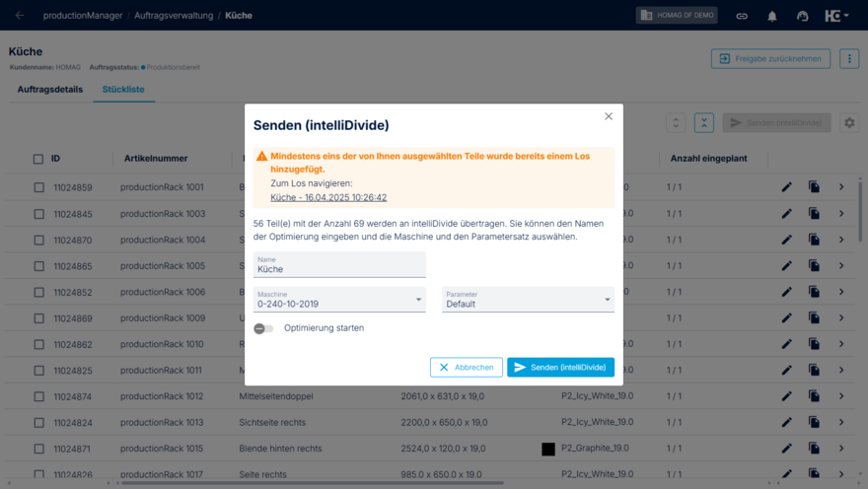Open the HC user account menu
This screenshot has height=489, width=868.
coord(836,16)
